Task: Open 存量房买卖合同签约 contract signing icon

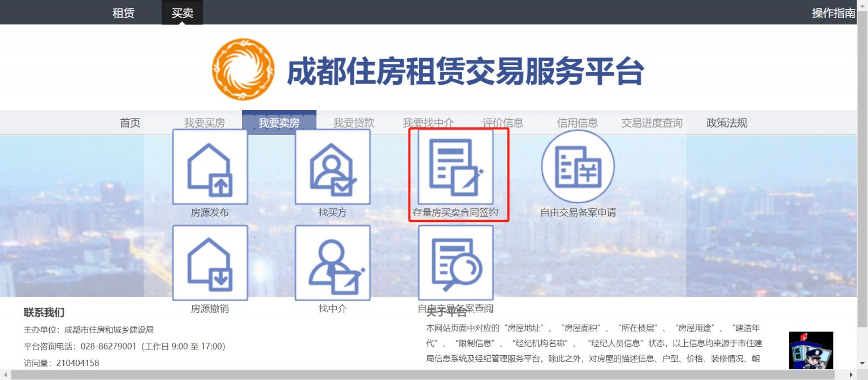Action: coord(455,167)
